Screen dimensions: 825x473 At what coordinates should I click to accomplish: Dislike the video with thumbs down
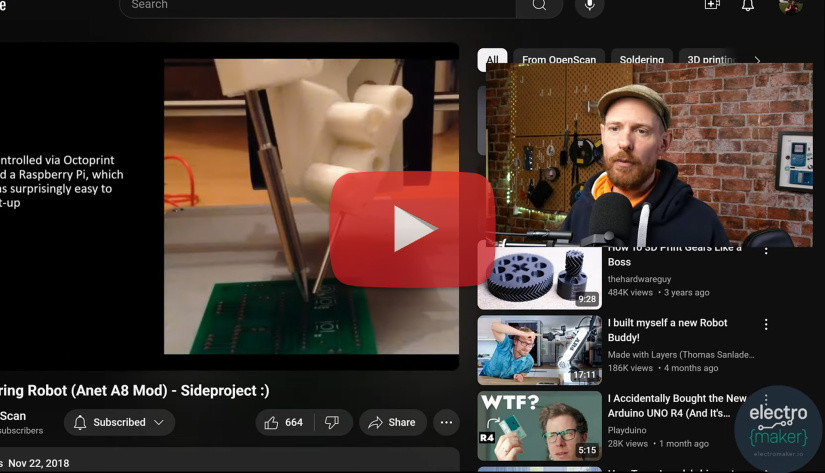coord(332,422)
